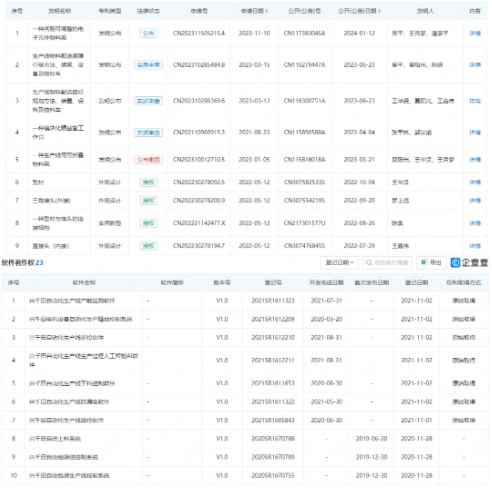Open the 登记日期 filter dropdown
Image resolution: width=492 pixels, height=489 pixels.
339,263
